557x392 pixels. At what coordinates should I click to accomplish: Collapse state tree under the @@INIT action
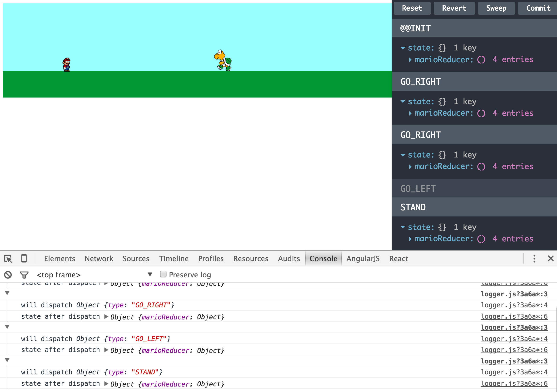[x=403, y=48]
